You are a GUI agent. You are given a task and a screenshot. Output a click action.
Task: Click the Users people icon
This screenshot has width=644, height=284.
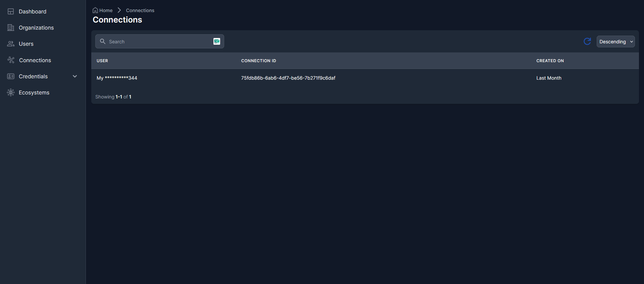pyautogui.click(x=11, y=44)
